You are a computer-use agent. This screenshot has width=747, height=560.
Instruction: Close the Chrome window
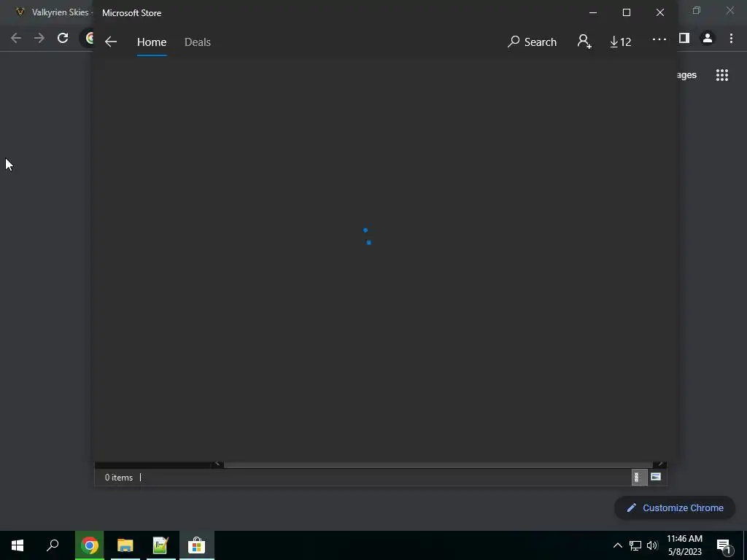(x=729, y=10)
